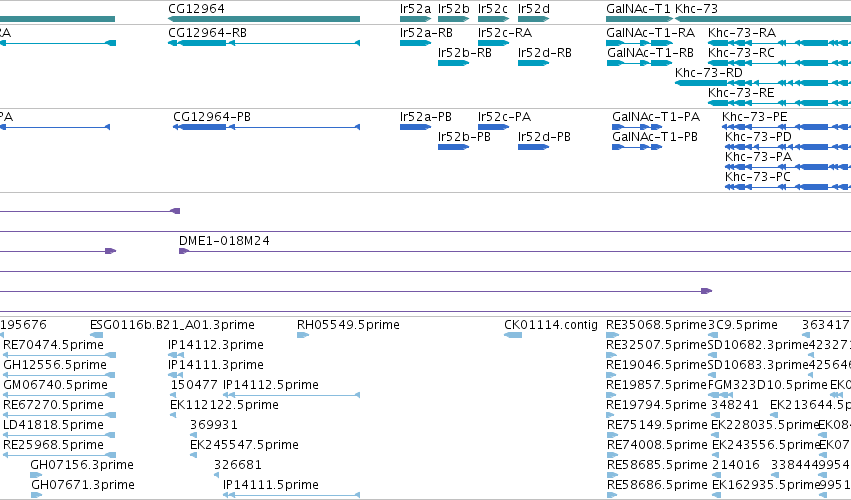Click the RE35068.5prime EST label
Viewport: 851px width, 500px height.
[656, 325]
